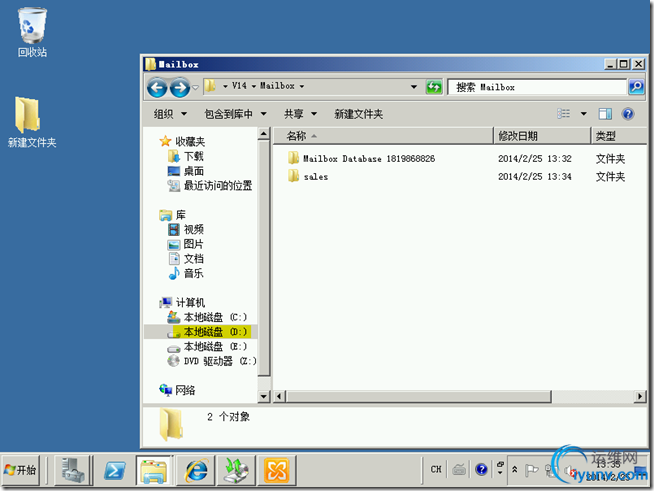Image resolution: width=654 pixels, height=491 pixels.
Task: Click horizontal scrollbar right arrow
Action: (x=640, y=396)
